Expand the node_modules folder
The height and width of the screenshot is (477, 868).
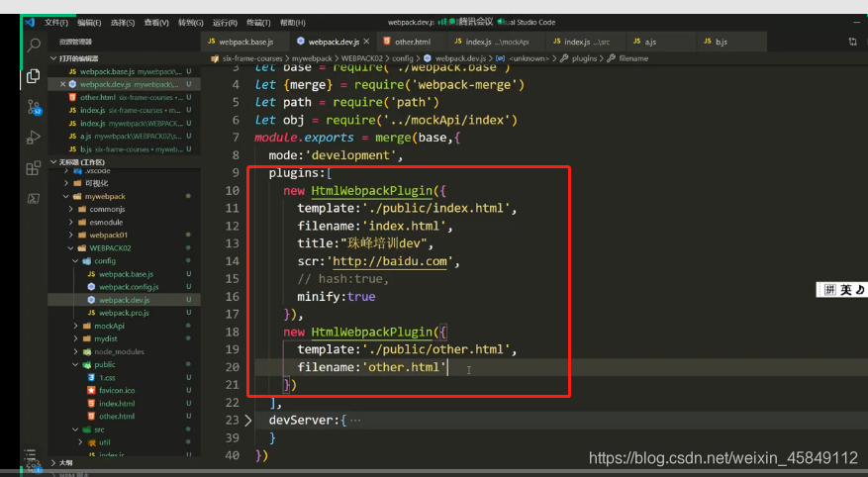click(x=75, y=352)
